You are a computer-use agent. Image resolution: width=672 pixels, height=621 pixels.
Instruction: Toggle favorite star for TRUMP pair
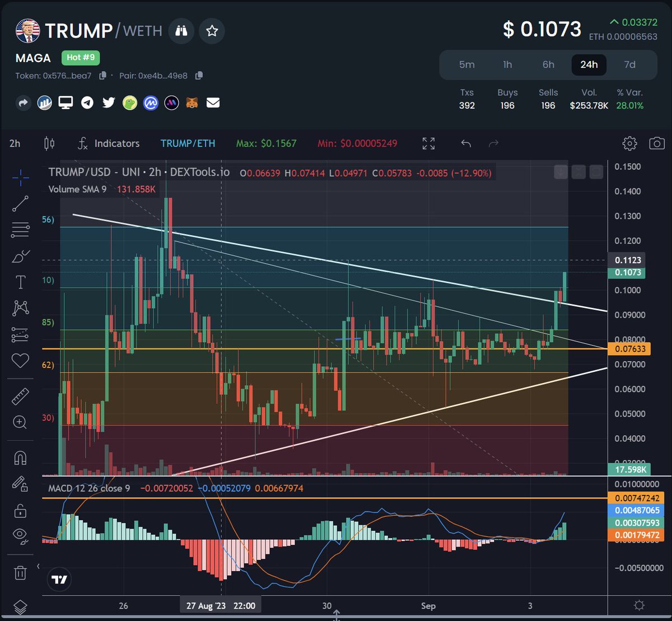pos(212,31)
